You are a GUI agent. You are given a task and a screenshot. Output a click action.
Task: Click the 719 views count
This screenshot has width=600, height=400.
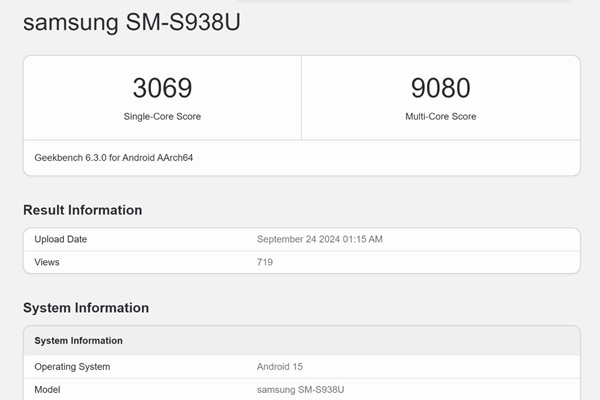(x=265, y=262)
